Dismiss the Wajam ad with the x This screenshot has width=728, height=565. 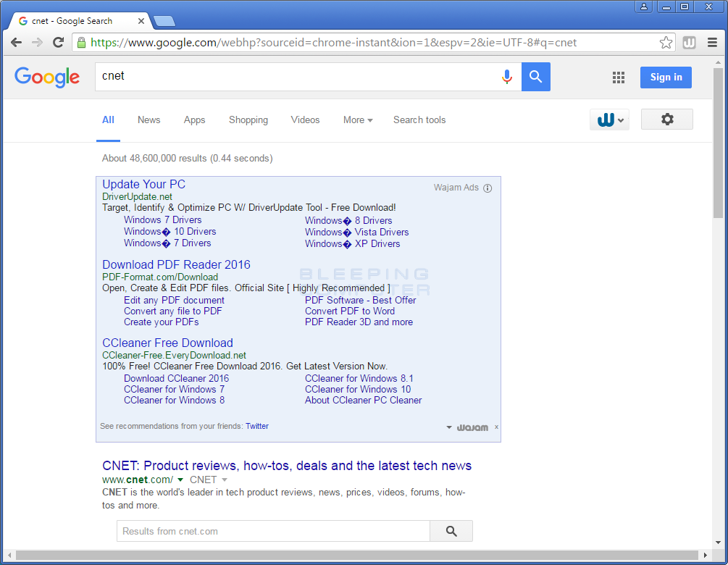pos(496,427)
